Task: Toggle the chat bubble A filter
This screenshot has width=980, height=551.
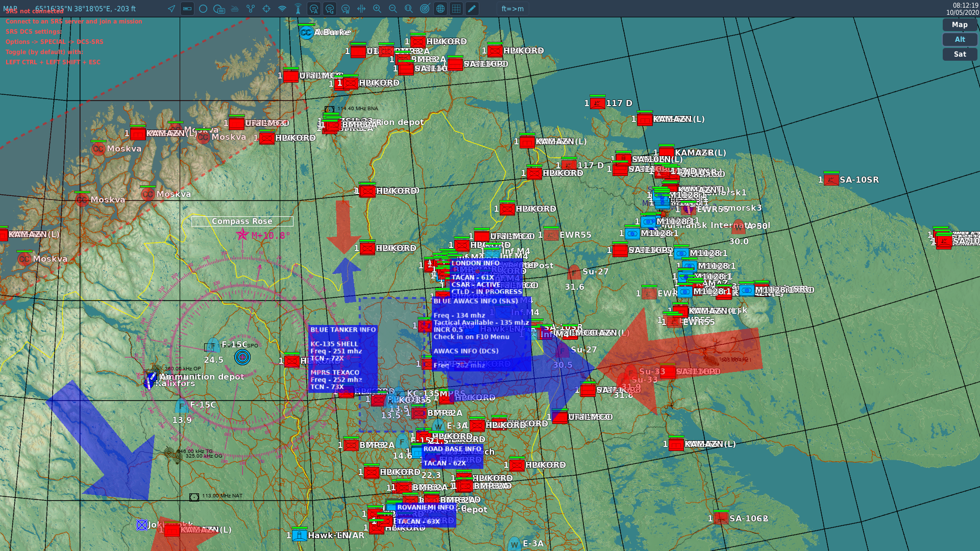Action: click(314, 9)
